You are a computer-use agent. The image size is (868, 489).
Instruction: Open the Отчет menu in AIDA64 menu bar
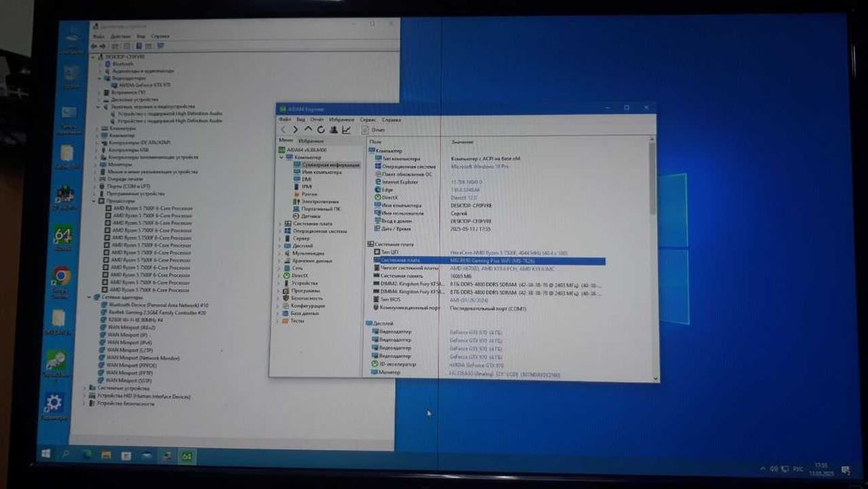point(317,119)
